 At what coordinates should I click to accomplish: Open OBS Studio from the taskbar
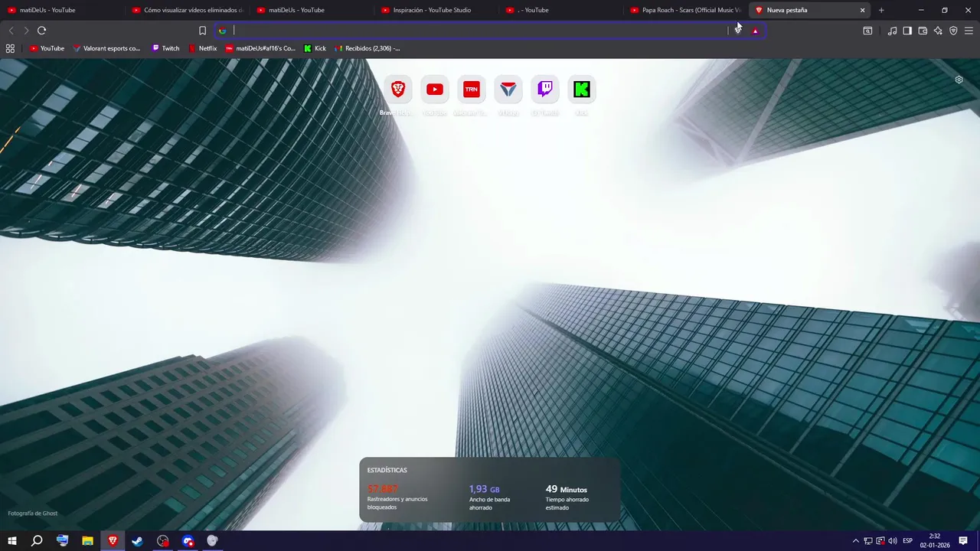(x=163, y=541)
